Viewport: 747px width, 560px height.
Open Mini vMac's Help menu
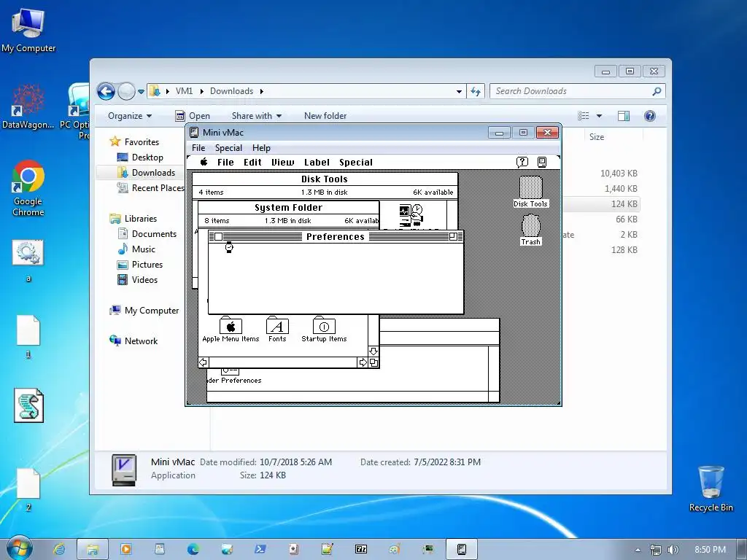261,147
